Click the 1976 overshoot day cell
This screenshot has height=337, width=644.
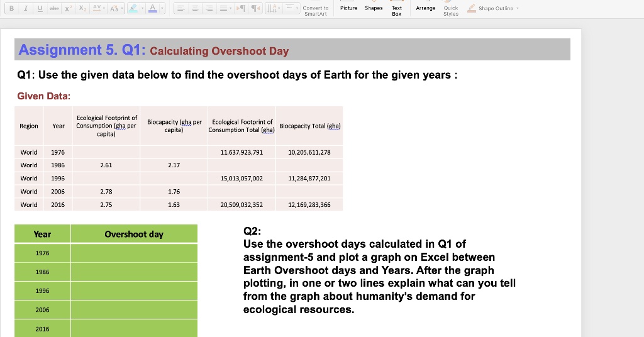point(134,253)
